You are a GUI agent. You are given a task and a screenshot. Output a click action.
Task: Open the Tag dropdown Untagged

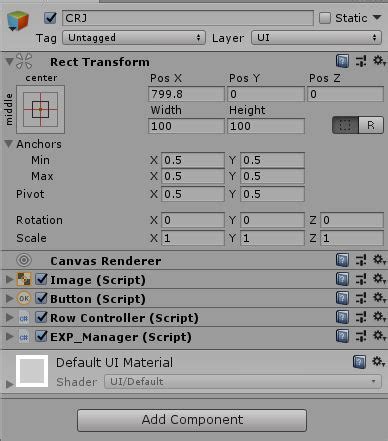point(134,38)
